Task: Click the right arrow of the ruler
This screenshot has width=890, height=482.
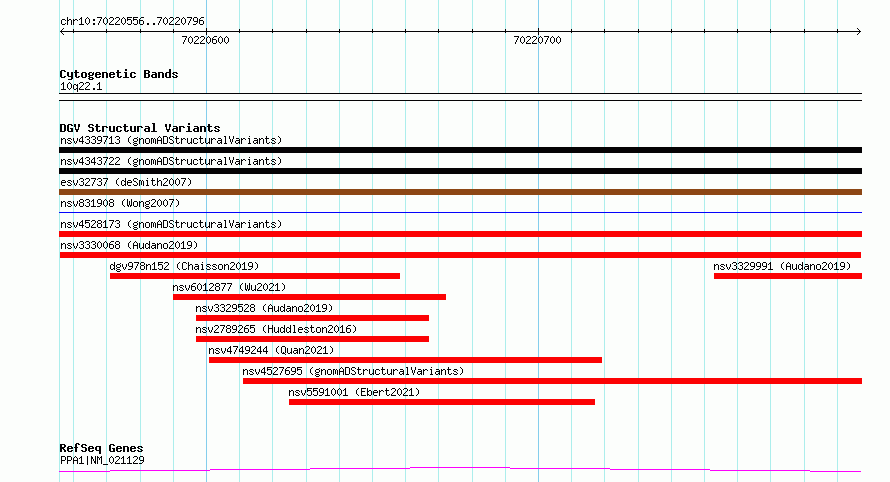Action: [858, 32]
